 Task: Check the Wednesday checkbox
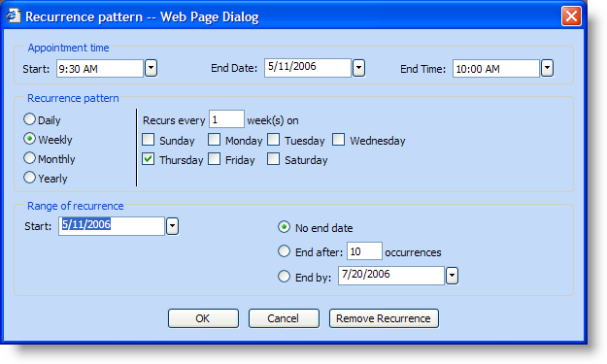point(338,139)
